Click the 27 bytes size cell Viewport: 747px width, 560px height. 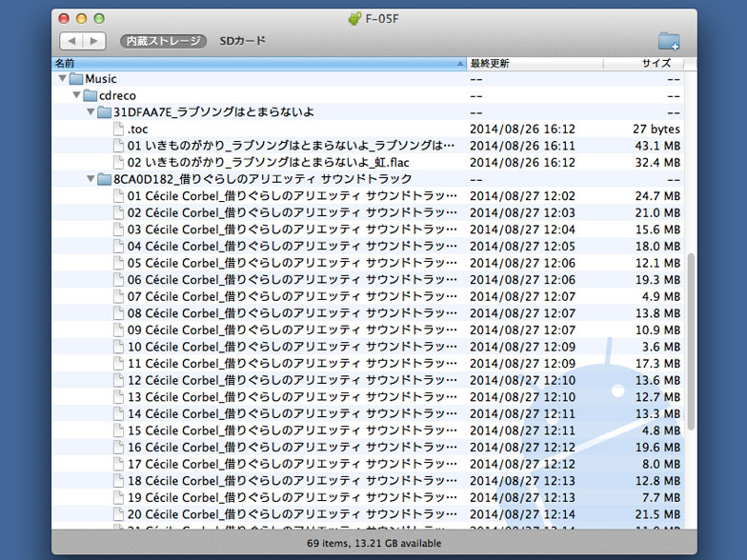tap(656, 130)
